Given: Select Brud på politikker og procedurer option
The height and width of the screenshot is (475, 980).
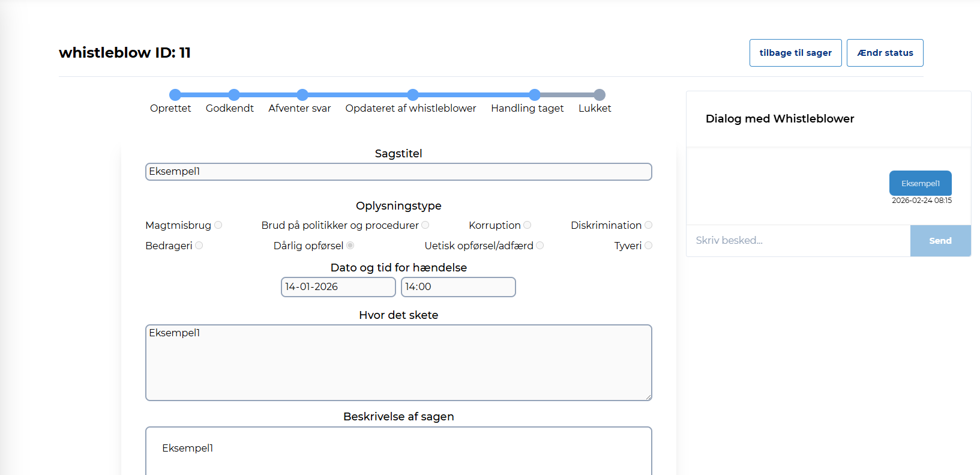Looking at the screenshot, I should click(425, 225).
